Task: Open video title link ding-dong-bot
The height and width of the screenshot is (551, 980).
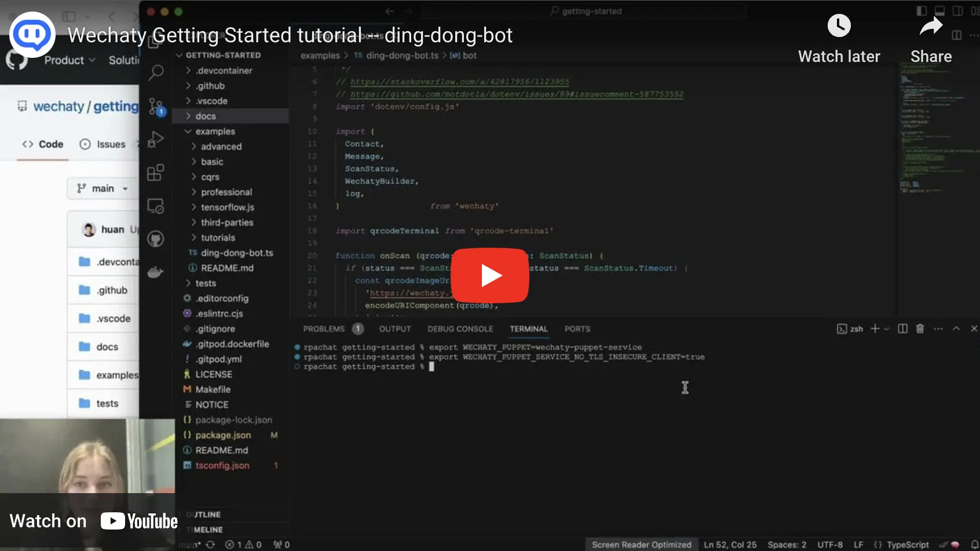Action: pos(290,35)
